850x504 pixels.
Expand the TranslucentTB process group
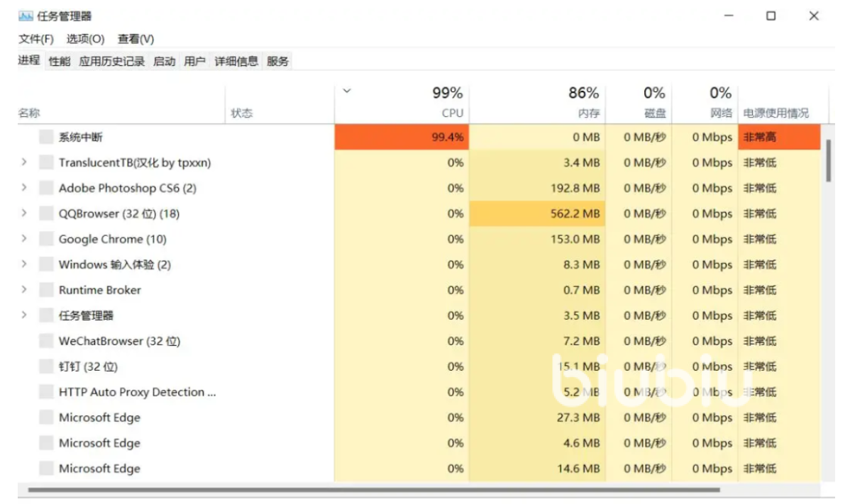24,162
